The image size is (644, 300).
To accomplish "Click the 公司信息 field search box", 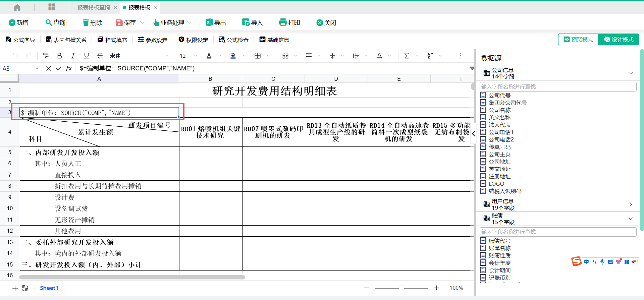I will click(x=557, y=86).
